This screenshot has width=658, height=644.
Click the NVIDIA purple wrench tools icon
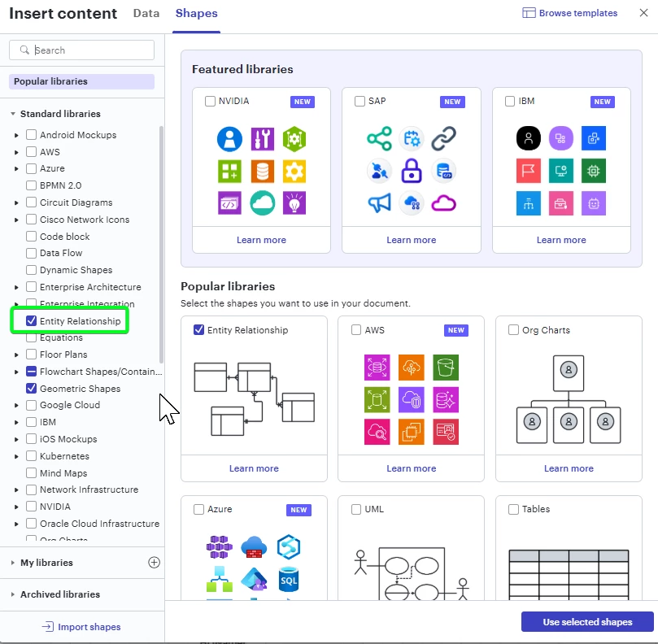coord(262,139)
